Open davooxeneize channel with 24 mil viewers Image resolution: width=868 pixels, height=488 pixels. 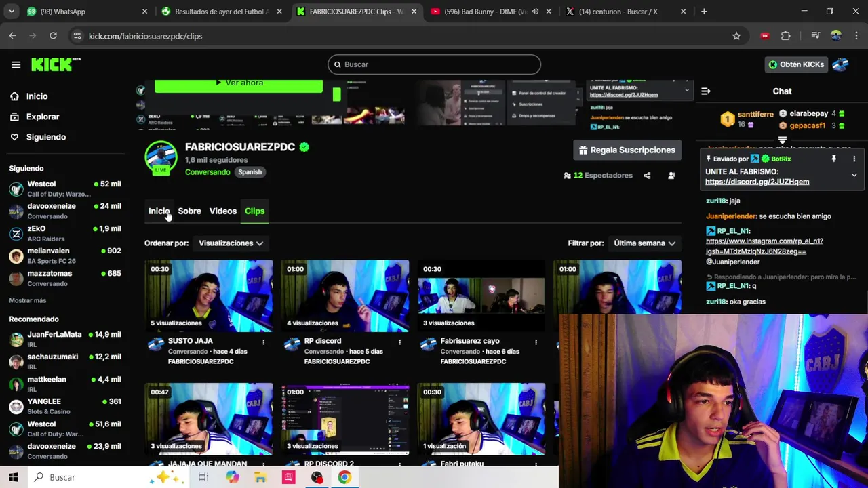click(65, 211)
